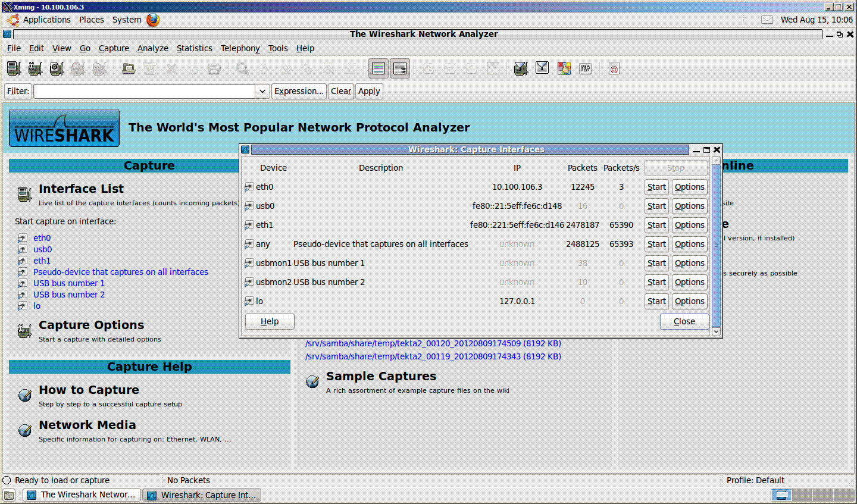
Task: Open Options for lo interface
Action: (690, 301)
